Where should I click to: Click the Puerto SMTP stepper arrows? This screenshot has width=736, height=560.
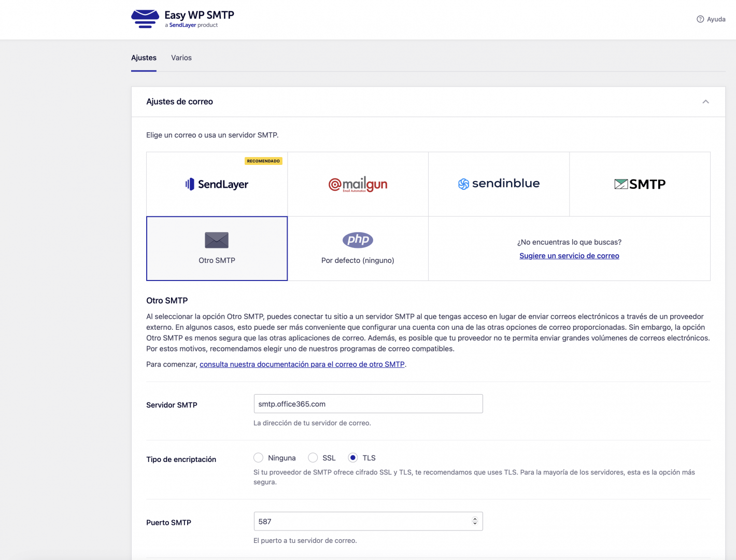click(x=475, y=522)
